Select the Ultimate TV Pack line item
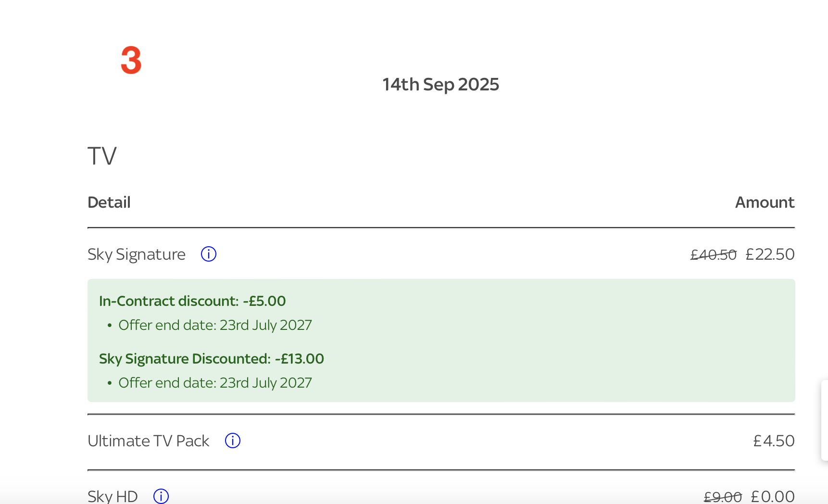 click(148, 440)
